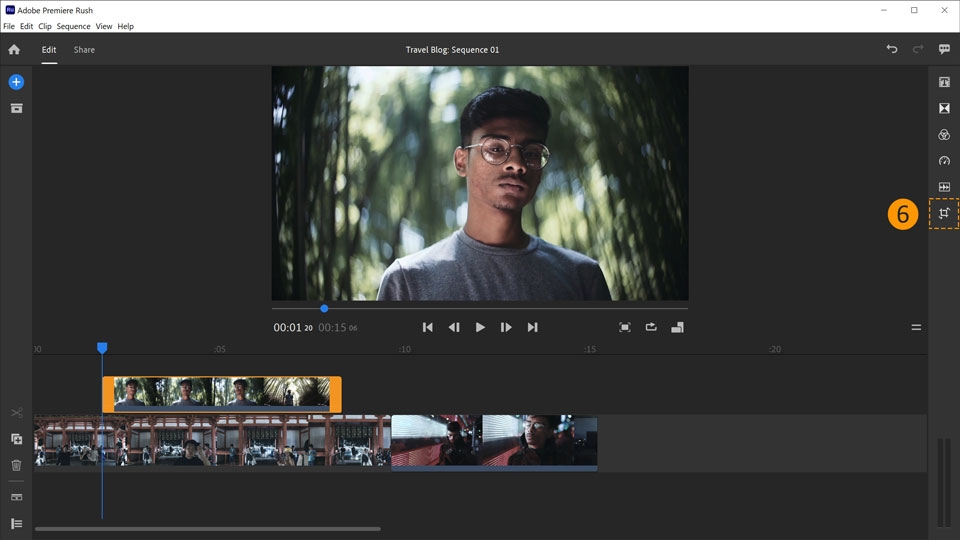
Task: Click the :15 mark on timeline ruler
Action: coord(590,349)
